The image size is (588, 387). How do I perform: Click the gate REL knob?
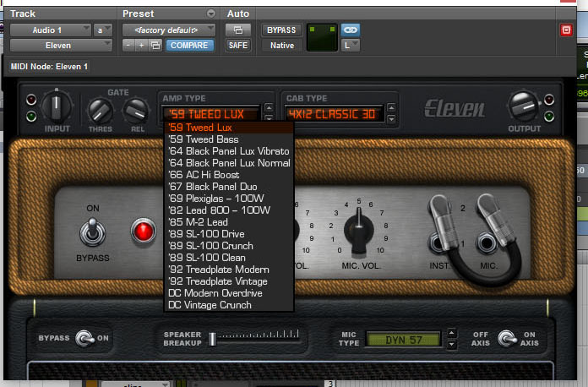pos(135,111)
